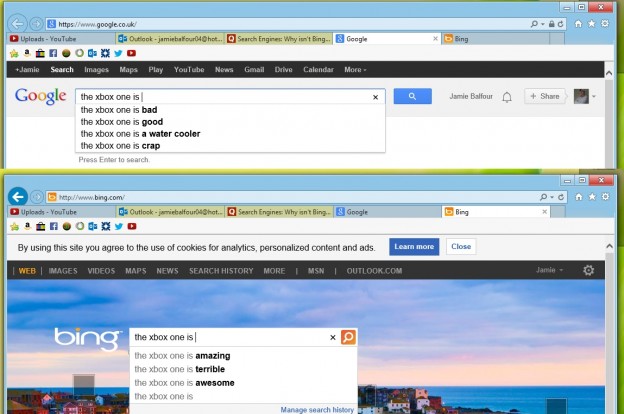
Task: Choose suggestion "the xbox one is a water cooler"
Action: (140, 133)
